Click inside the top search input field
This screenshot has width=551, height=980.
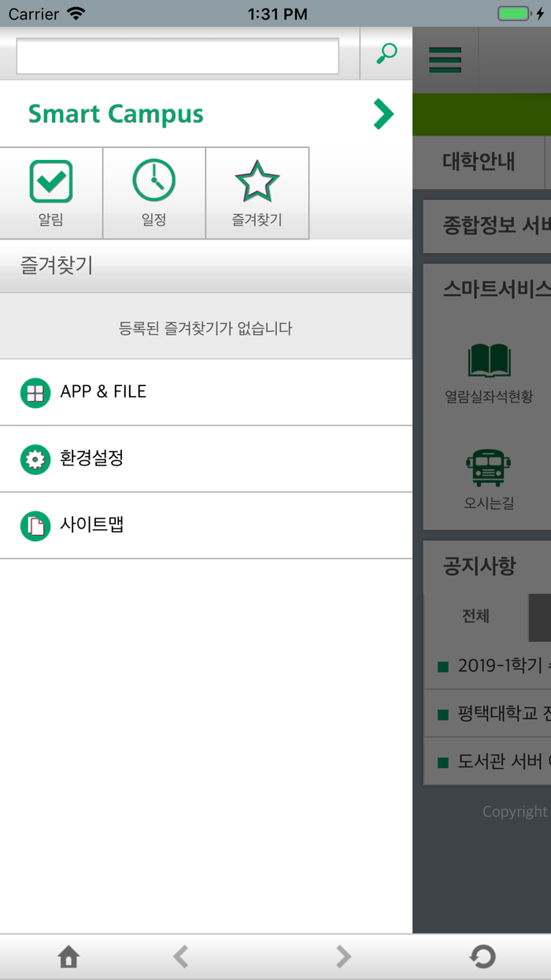click(176, 54)
